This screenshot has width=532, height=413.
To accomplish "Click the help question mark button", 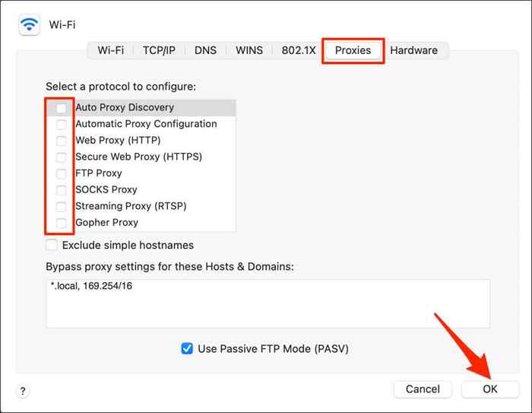I will coord(23,391).
